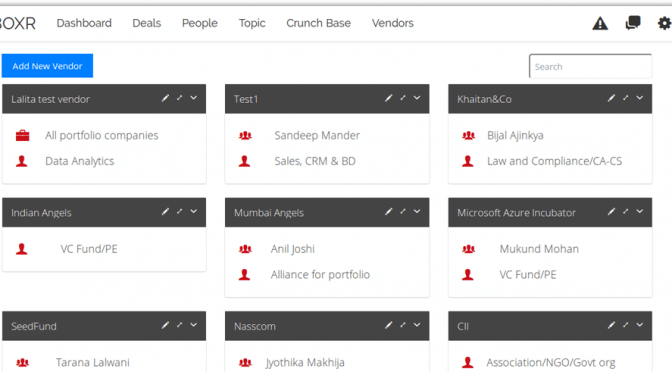Click Tarana Lalwani contact name
Screen dimensions: 672x372
(93, 363)
